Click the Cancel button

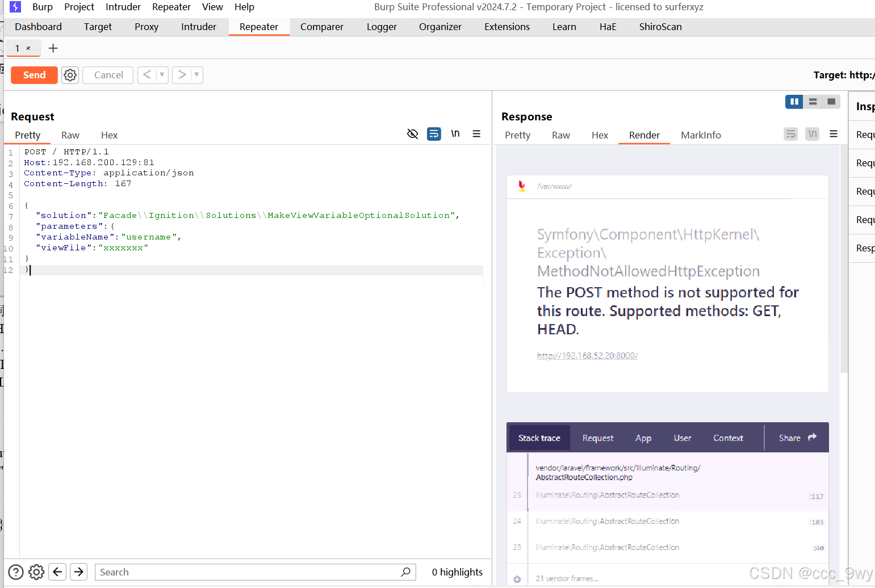point(108,75)
